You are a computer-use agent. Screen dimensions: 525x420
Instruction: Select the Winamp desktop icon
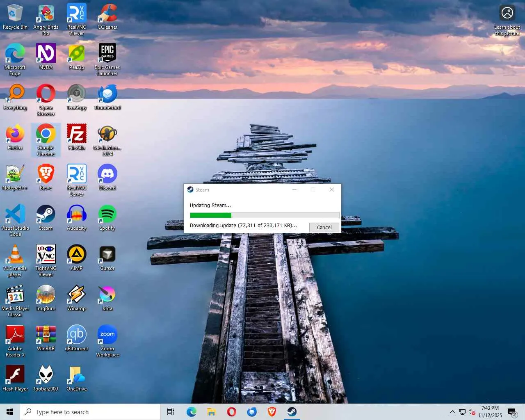pos(77,298)
